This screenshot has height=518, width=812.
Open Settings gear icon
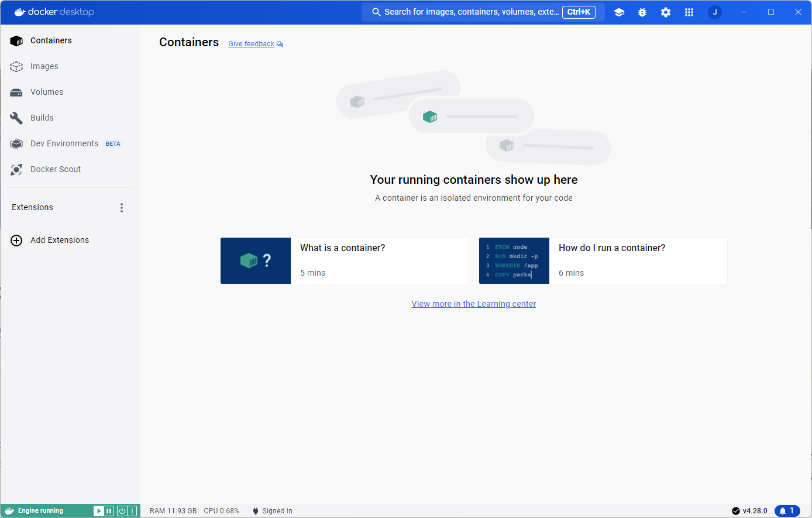click(x=666, y=12)
